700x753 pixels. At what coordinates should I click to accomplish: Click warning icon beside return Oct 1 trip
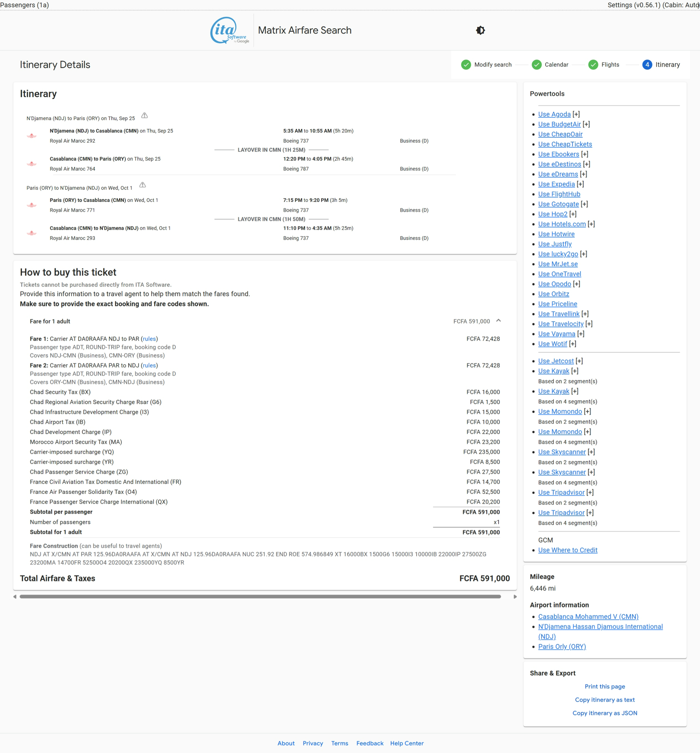pos(142,185)
